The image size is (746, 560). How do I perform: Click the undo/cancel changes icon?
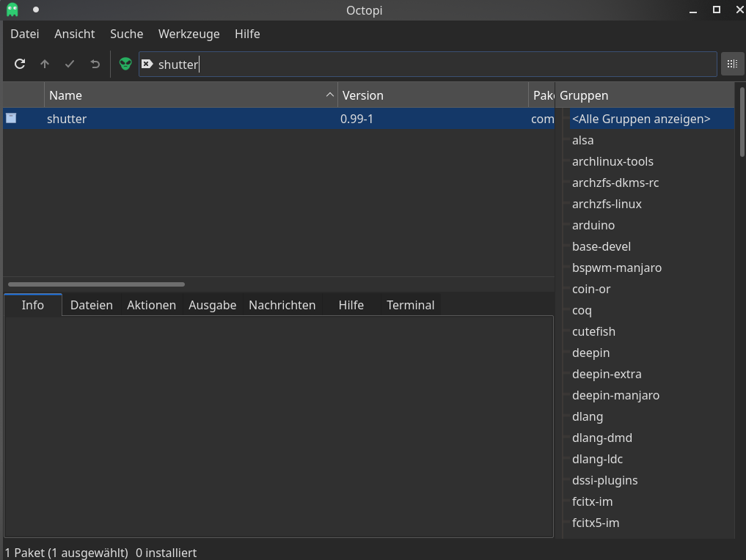[x=95, y=65]
